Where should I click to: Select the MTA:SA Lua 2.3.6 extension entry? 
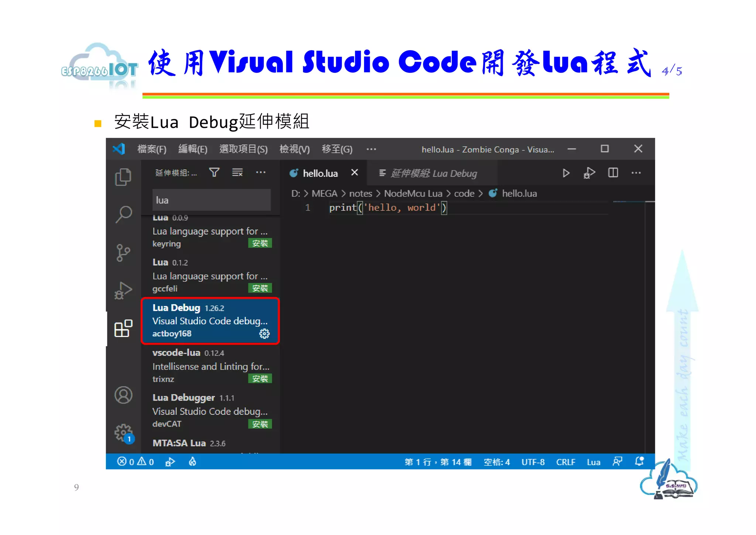210,444
